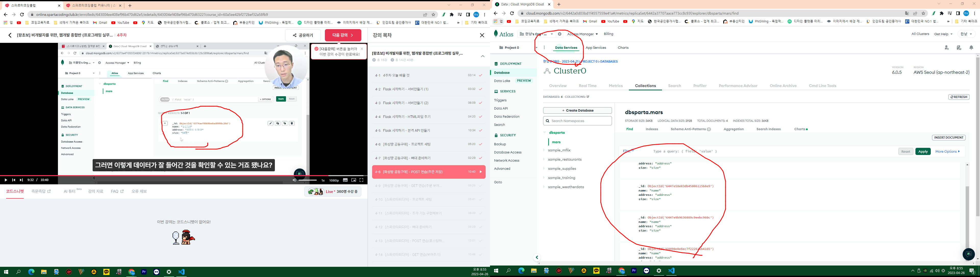Open the Performance Advisor tab
The width and height of the screenshot is (980, 277).
(738, 86)
